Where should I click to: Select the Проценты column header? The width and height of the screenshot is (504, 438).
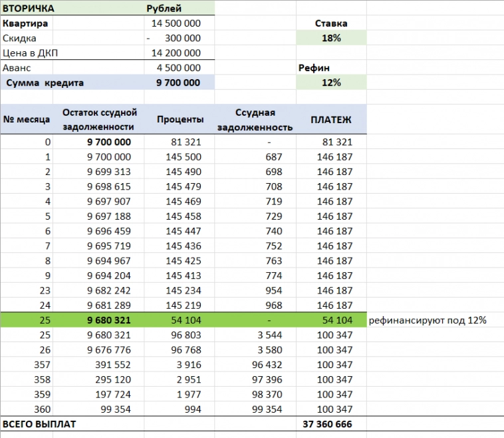180,119
